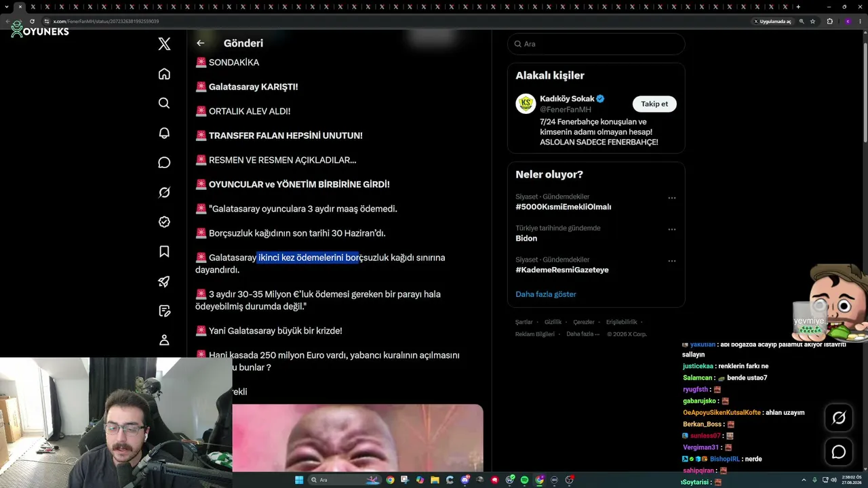868x488 pixels.
Task: Open the Profile person icon
Action: pyautogui.click(x=164, y=340)
